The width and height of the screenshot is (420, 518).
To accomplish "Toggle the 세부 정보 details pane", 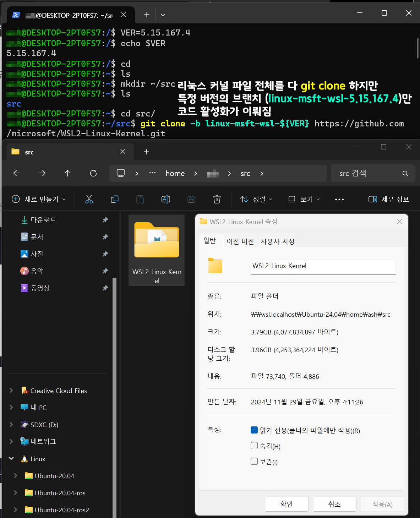I will 389,199.
